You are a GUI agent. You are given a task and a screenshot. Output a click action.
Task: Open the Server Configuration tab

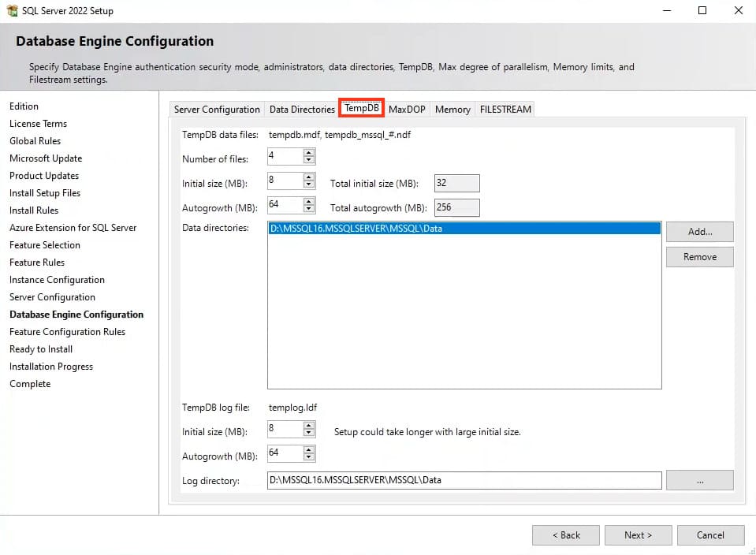(217, 110)
